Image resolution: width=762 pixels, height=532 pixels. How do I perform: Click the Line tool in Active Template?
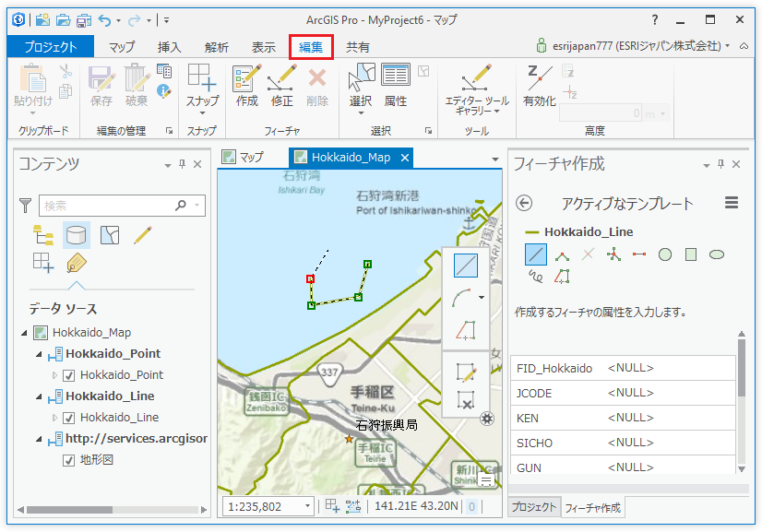tap(536, 254)
